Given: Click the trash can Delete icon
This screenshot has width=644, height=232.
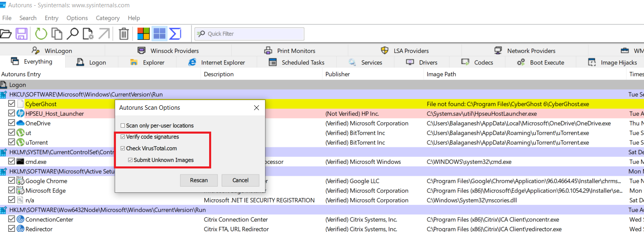Looking at the screenshot, I should [x=124, y=34].
